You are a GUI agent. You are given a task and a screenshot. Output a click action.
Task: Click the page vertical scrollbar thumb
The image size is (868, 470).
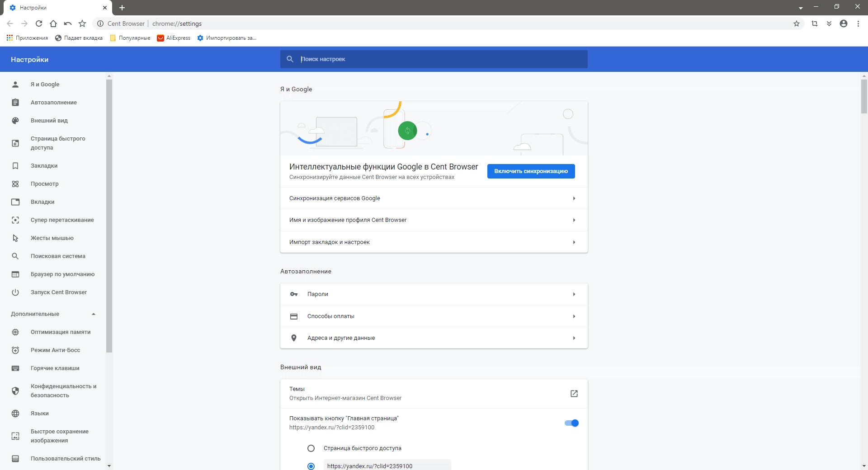[x=864, y=96]
